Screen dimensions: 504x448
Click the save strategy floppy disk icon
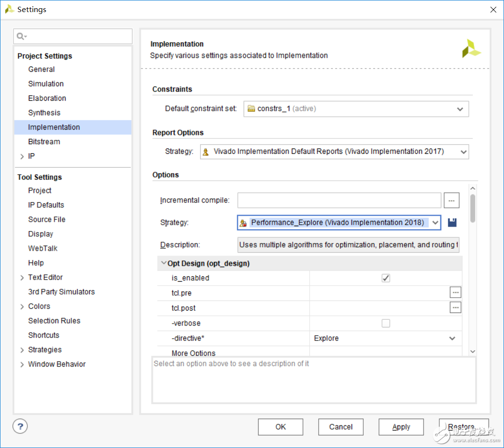452,222
